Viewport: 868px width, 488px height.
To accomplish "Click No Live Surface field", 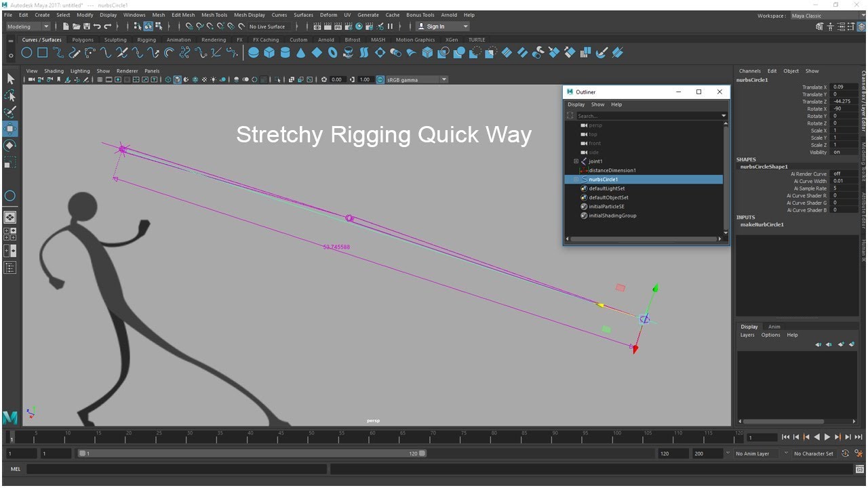I will coord(268,26).
